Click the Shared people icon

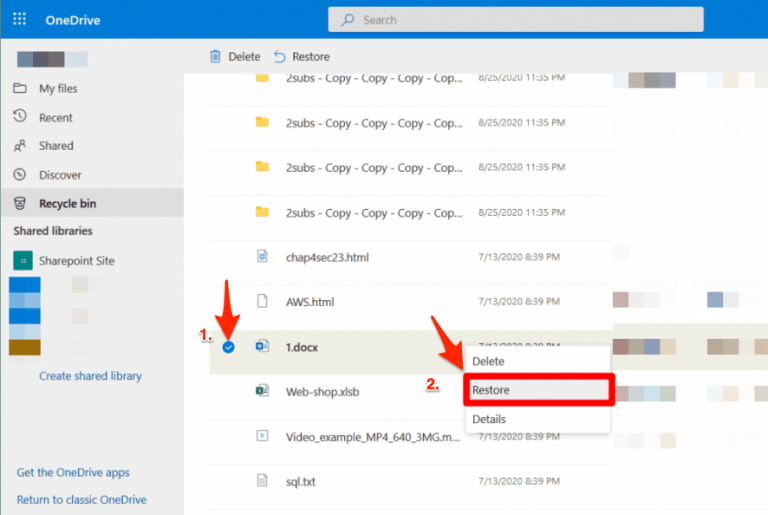[x=20, y=146]
